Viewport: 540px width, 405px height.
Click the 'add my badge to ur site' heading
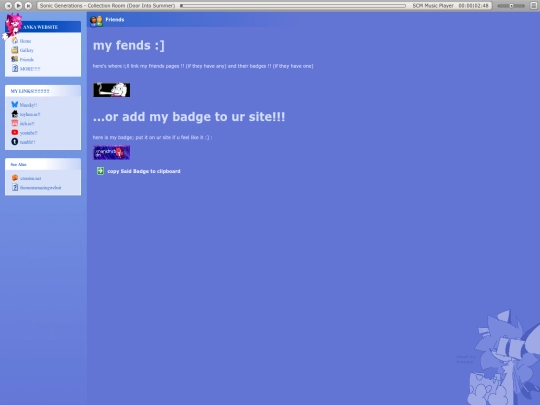pos(189,117)
